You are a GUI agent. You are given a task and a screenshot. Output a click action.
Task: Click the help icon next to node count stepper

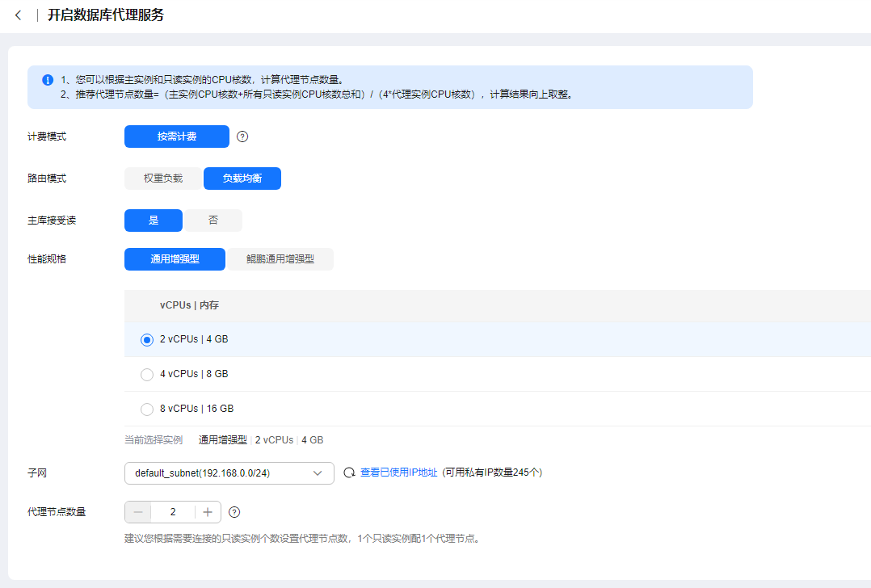pyautogui.click(x=235, y=512)
